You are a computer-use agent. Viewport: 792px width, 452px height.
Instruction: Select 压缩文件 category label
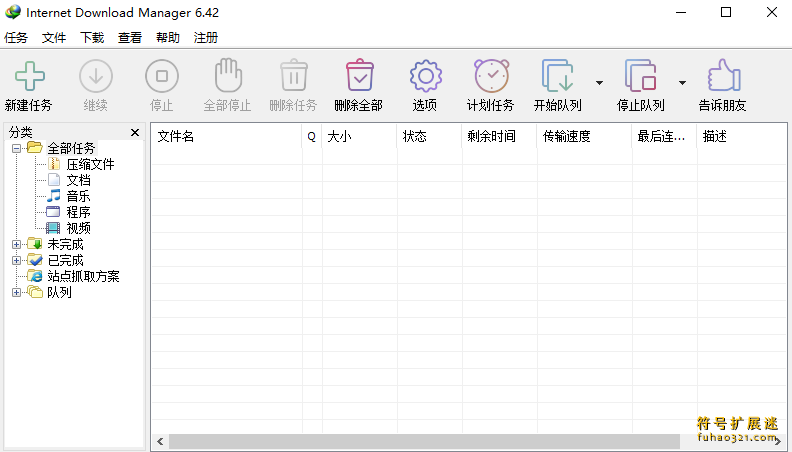(90, 164)
